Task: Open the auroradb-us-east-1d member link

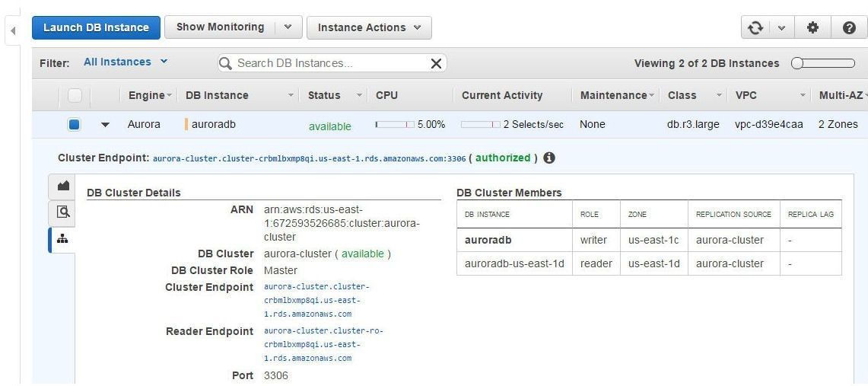Action: coord(514,263)
